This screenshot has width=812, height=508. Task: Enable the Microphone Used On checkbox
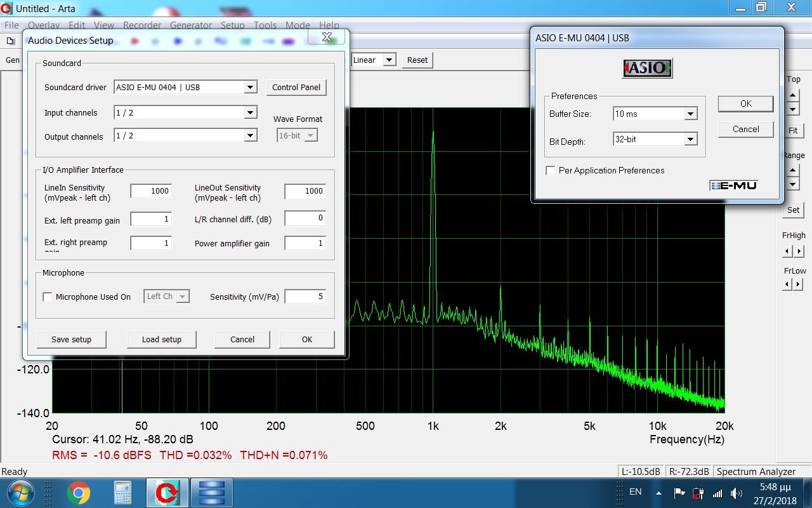click(48, 297)
